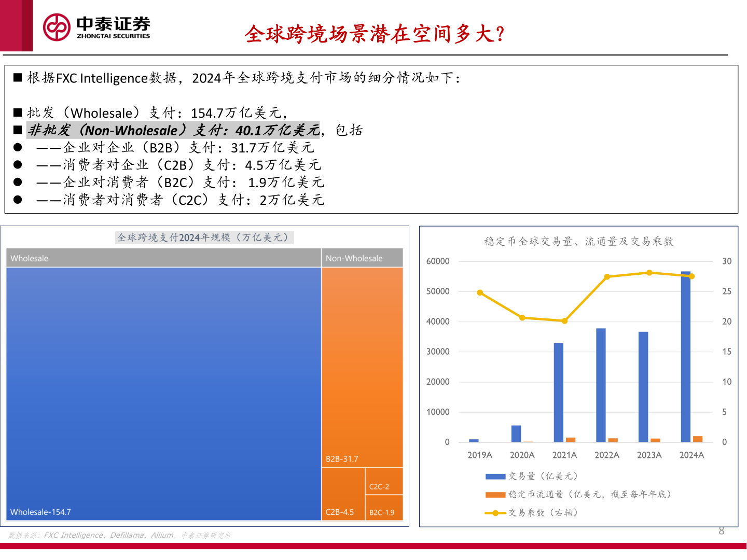Click the B2C-1.9 treemap block
The width and height of the screenshot is (747, 560).
[x=384, y=508]
